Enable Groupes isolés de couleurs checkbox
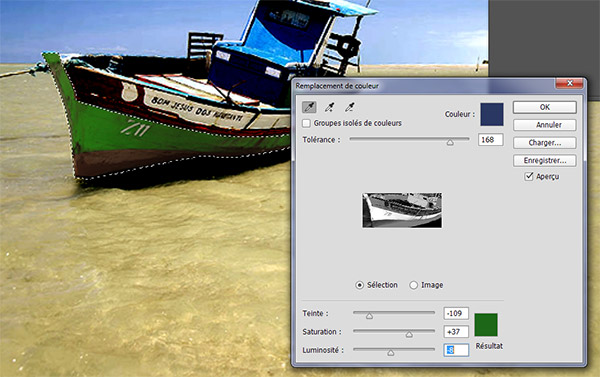 [306, 123]
